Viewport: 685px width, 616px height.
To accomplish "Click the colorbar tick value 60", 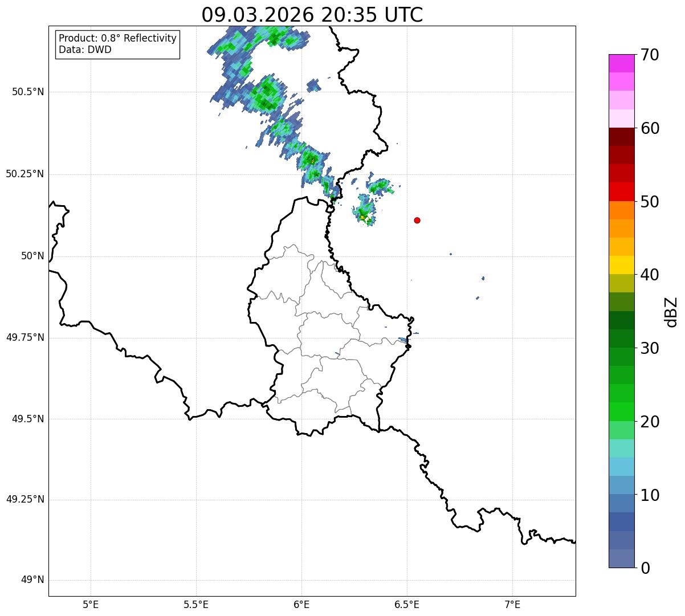I will click(650, 128).
